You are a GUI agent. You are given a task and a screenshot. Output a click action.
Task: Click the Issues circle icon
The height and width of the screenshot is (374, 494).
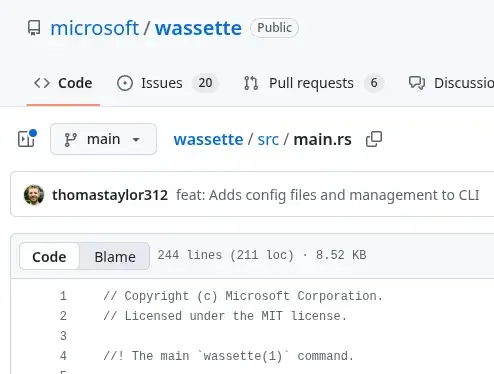click(125, 83)
